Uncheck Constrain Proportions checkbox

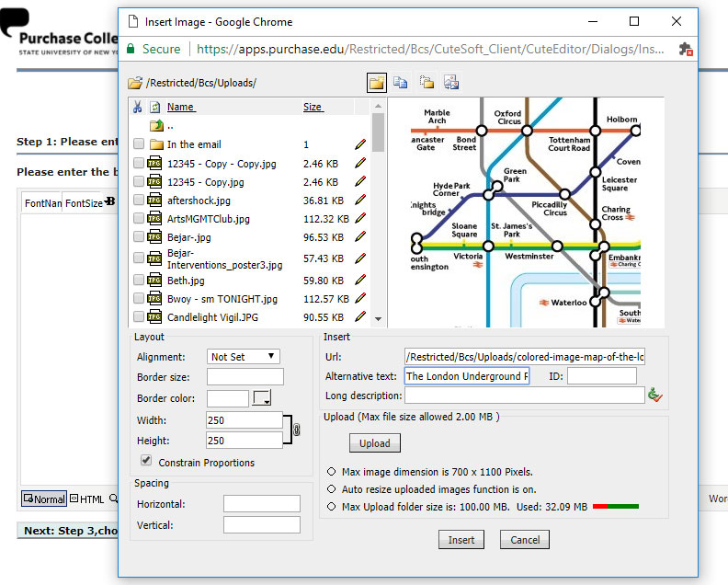pos(146,461)
